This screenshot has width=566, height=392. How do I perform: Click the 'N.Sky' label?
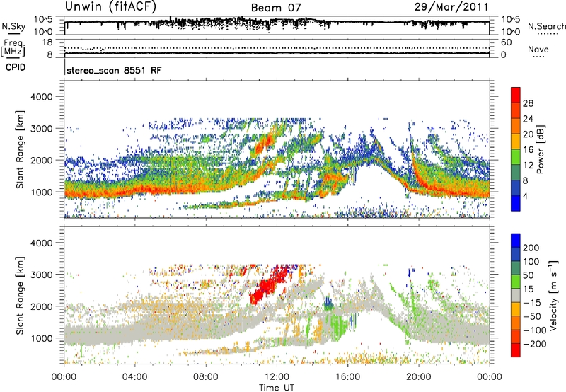pos(13,26)
